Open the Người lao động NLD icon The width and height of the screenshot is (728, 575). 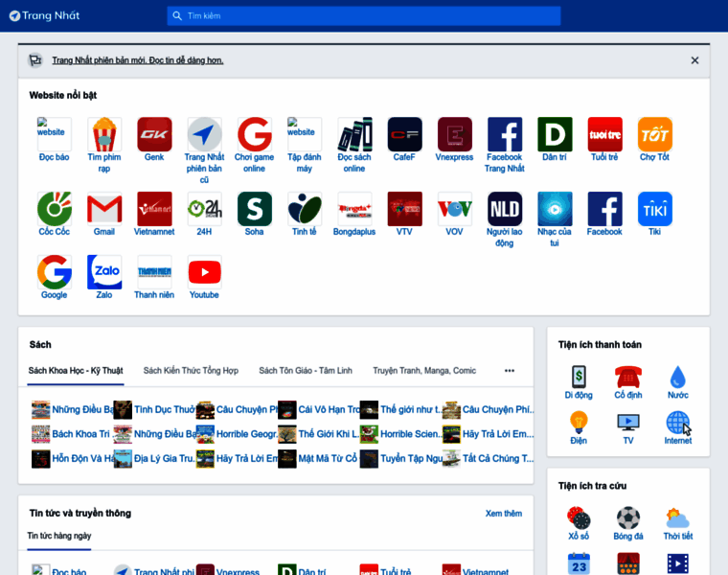(505, 209)
